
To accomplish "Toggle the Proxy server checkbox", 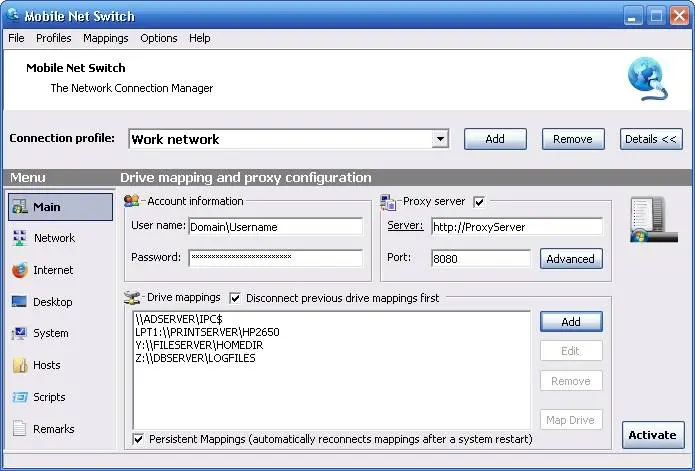I will [x=479, y=202].
